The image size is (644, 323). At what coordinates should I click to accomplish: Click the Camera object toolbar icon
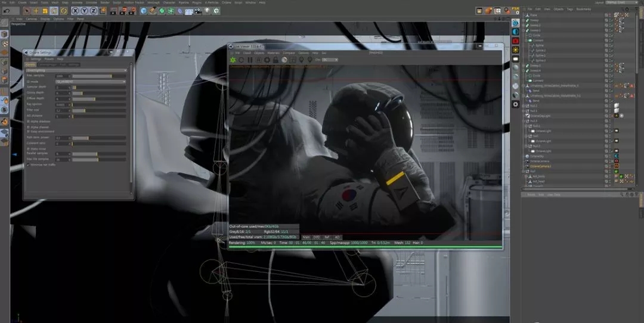198,11
